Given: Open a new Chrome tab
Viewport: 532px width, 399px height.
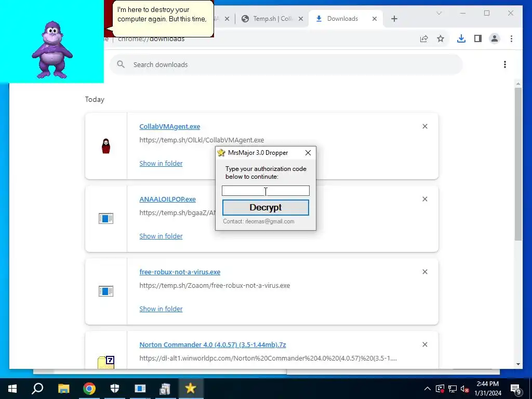Looking at the screenshot, I should click(x=394, y=19).
